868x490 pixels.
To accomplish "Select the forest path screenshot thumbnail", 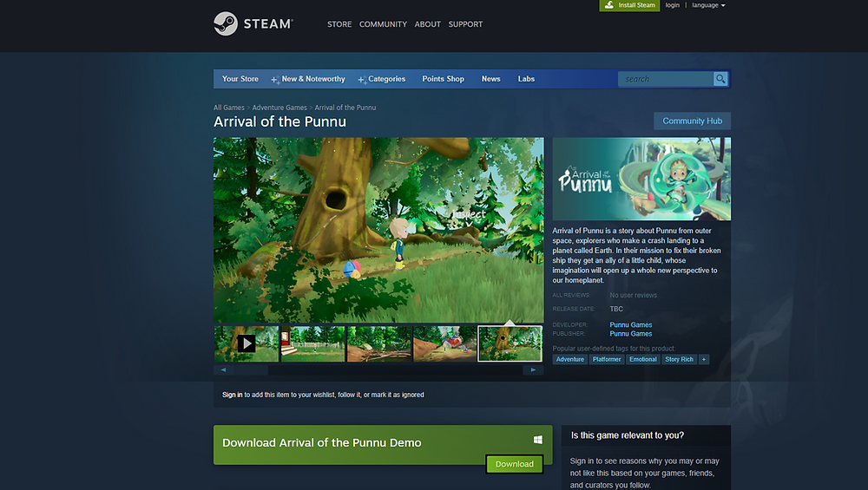I will click(379, 343).
